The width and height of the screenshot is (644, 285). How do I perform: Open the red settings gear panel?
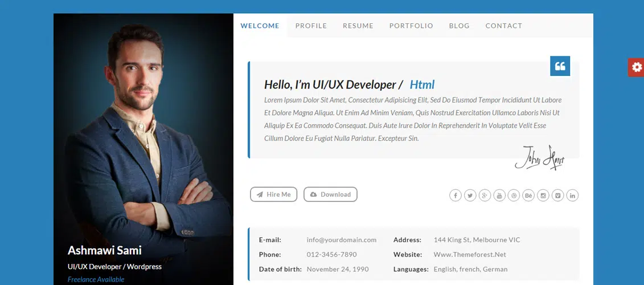[636, 67]
